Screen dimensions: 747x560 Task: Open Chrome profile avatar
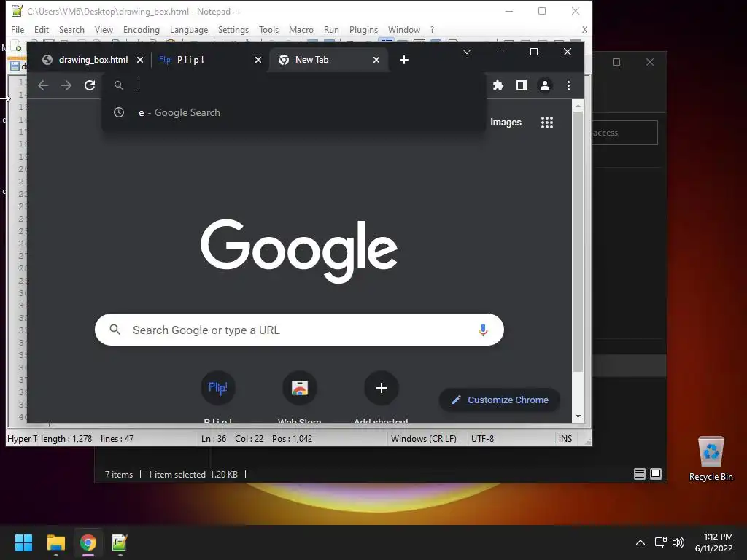coord(544,85)
